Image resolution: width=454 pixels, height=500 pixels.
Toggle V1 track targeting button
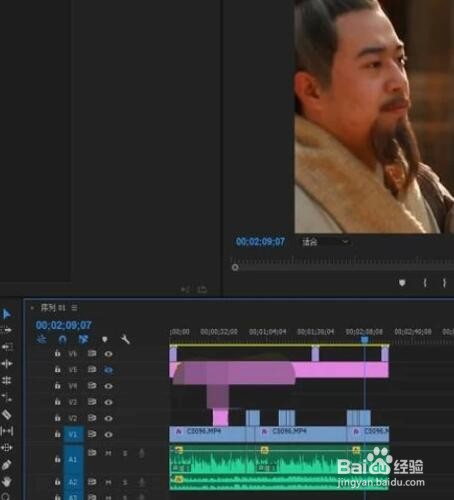[x=73, y=434]
